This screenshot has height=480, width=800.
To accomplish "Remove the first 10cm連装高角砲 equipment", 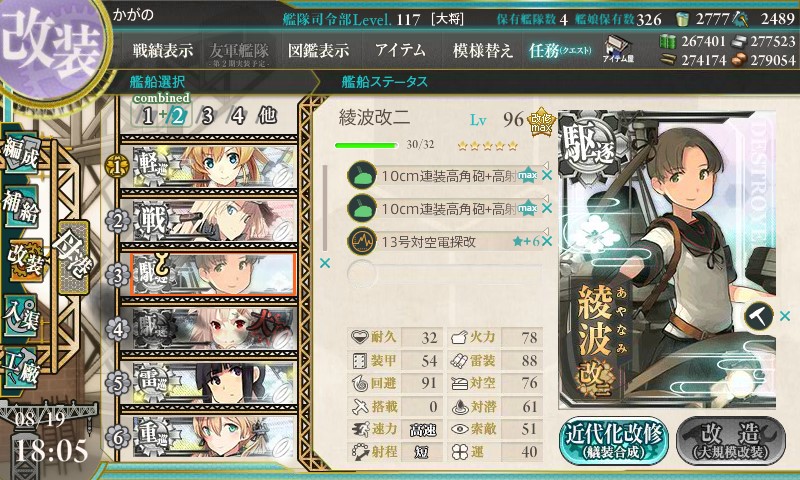I will [547, 175].
